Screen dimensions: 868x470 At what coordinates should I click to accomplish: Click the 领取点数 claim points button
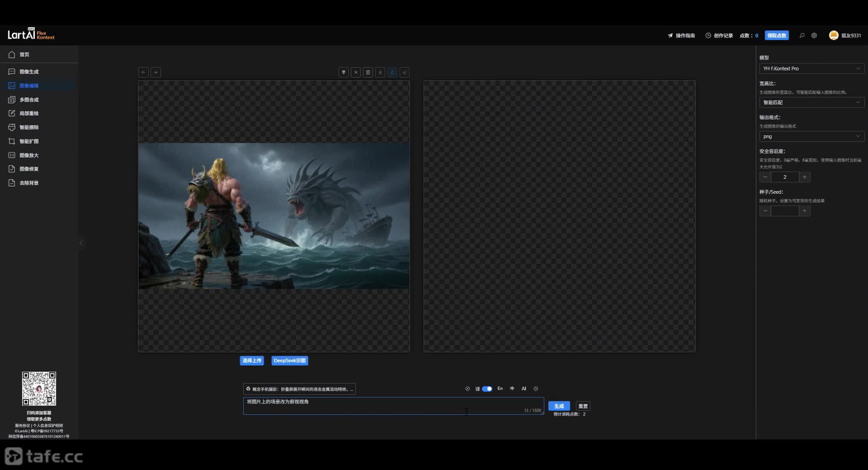[x=777, y=36]
